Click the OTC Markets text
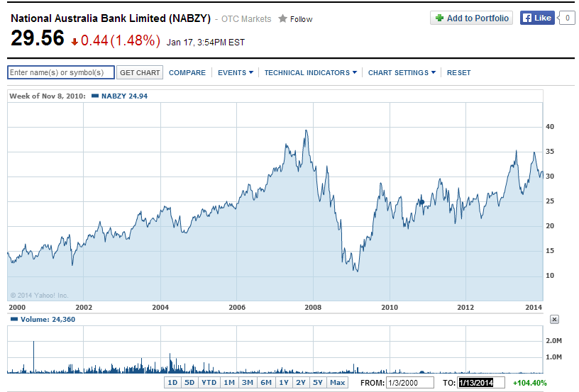Screen dimensions: 579x392 click(246, 19)
